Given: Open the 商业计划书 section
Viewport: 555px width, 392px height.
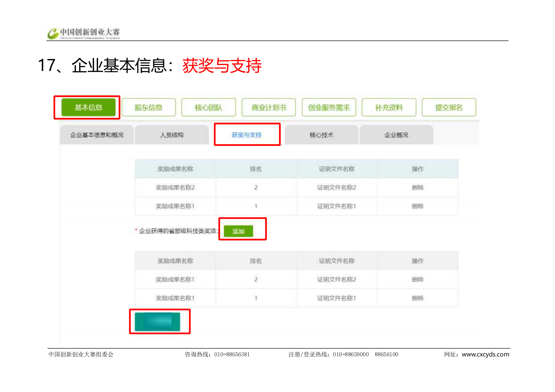Looking at the screenshot, I should [269, 107].
